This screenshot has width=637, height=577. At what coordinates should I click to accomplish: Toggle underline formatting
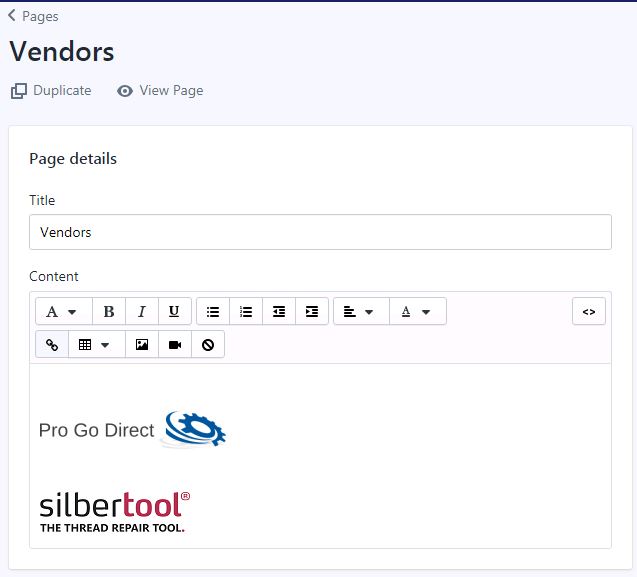pos(174,312)
